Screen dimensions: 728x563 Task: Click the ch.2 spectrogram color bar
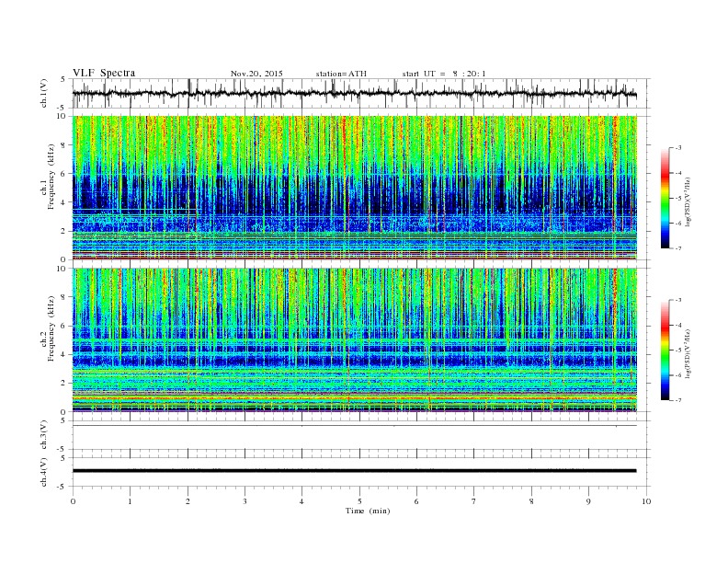click(x=665, y=350)
